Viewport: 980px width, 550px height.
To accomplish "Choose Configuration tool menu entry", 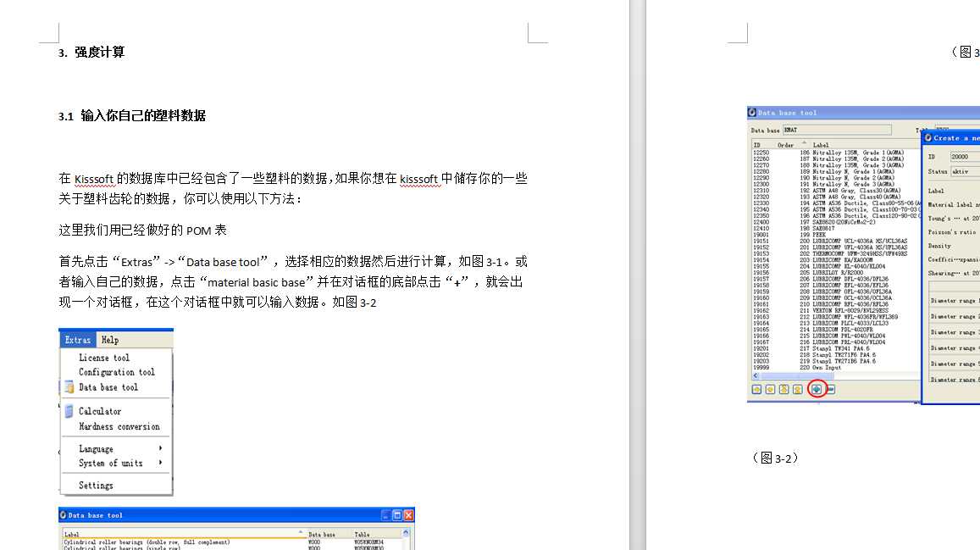I will tap(116, 372).
